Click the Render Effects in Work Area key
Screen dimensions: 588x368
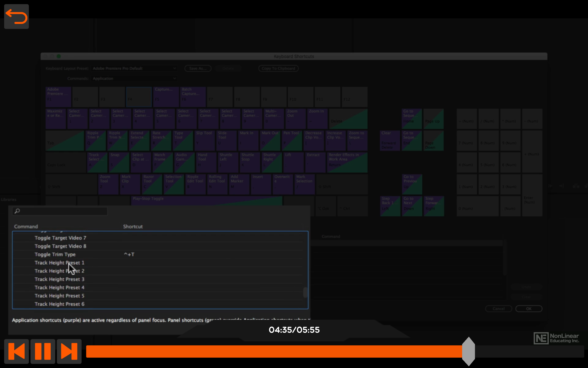pos(347,162)
